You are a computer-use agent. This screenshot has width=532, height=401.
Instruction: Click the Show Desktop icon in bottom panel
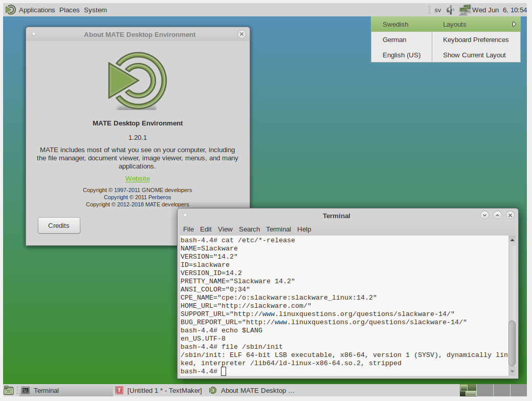point(9,390)
